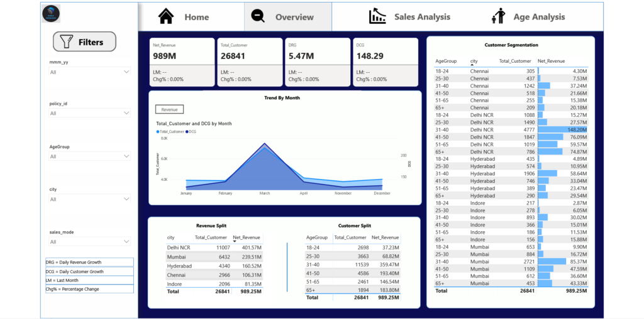This screenshot has width=644, height=319.
Task: Select 65+ row in Customer Split
Action: pyautogui.click(x=353, y=290)
